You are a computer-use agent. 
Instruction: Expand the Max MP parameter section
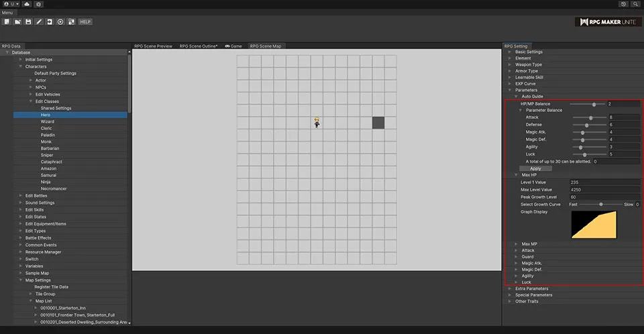coord(516,243)
